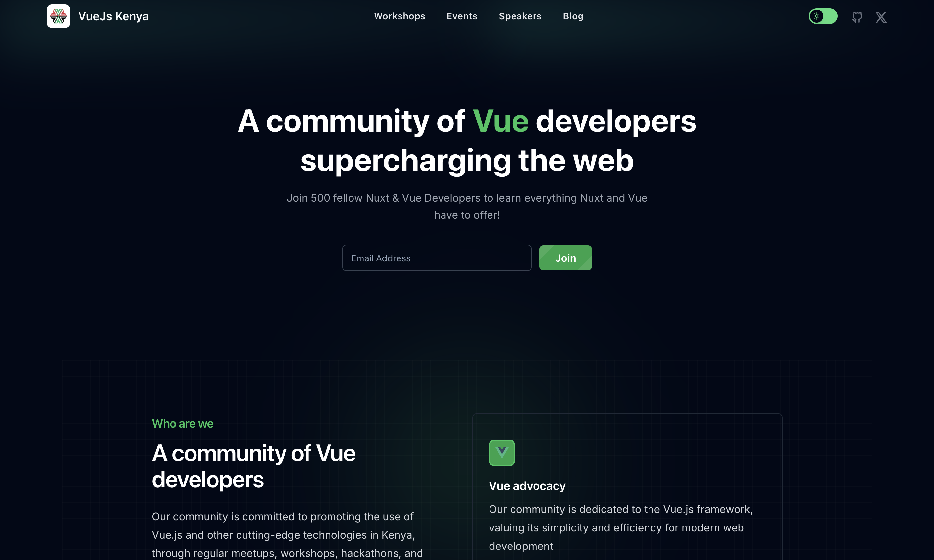Click the VueJs Kenya logo icon
The image size is (934, 560).
tap(58, 16)
